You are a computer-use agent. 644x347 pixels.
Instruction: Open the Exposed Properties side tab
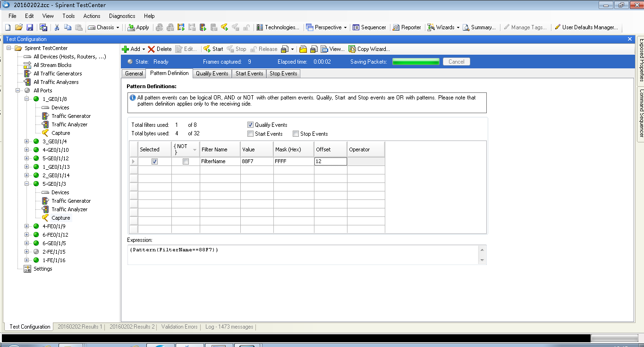click(x=641, y=61)
